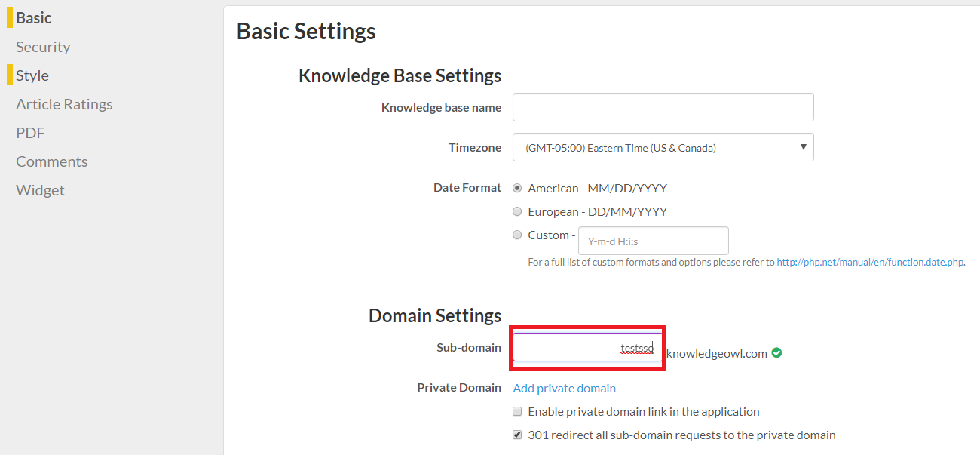Select American MM/DD/YYYY date format
Image resolution: width=980 pixels, height=455 pixels.
[517, 188]
